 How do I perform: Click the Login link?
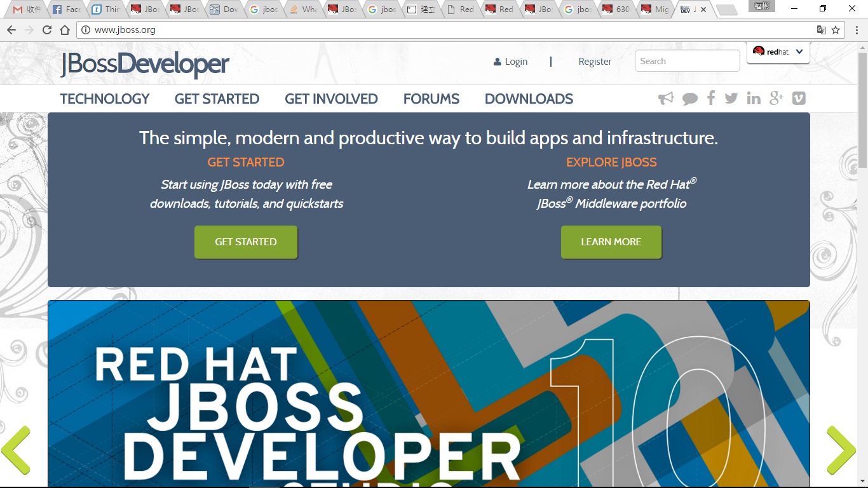510,62
